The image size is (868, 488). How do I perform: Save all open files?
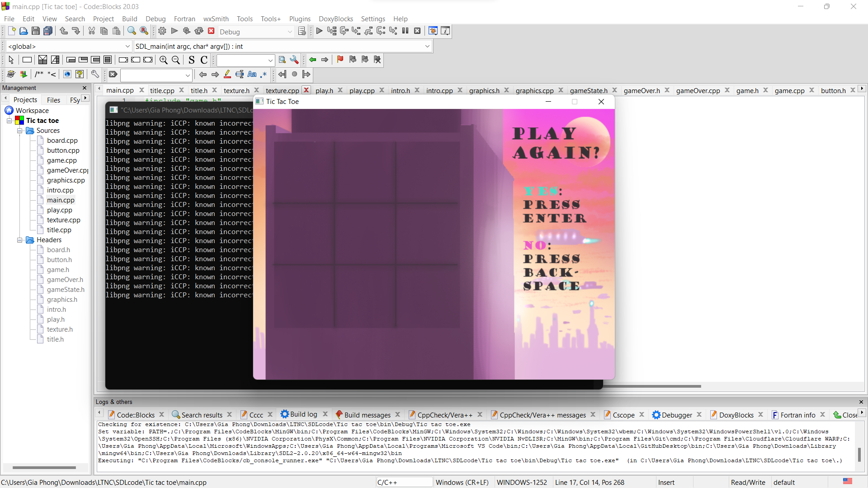(48, 31)
